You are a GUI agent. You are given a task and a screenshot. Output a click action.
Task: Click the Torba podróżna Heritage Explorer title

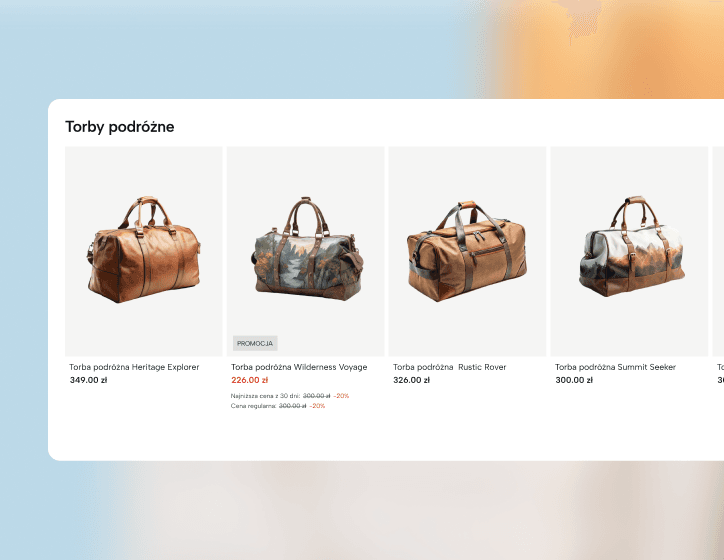tap(134, 367)
